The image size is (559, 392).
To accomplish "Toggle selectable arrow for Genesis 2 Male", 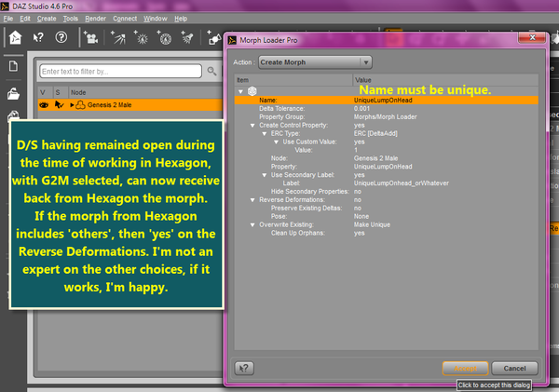I will coord(60,105).
